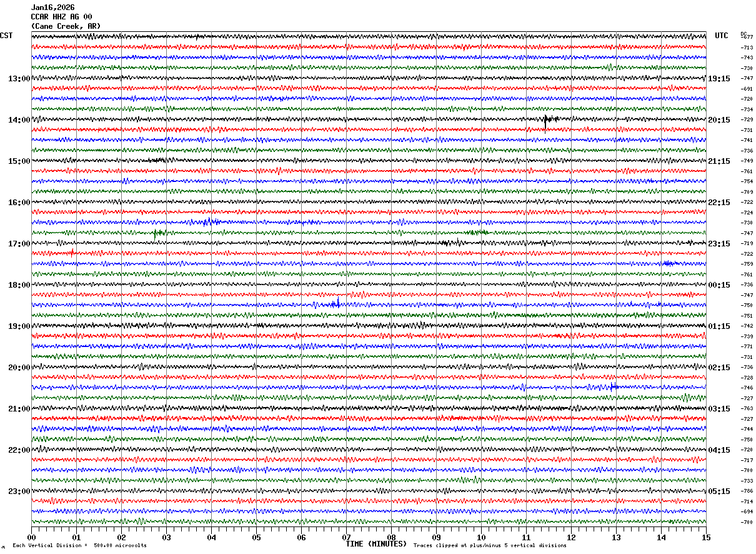Select the DC offset value -786

click(747, 491)
